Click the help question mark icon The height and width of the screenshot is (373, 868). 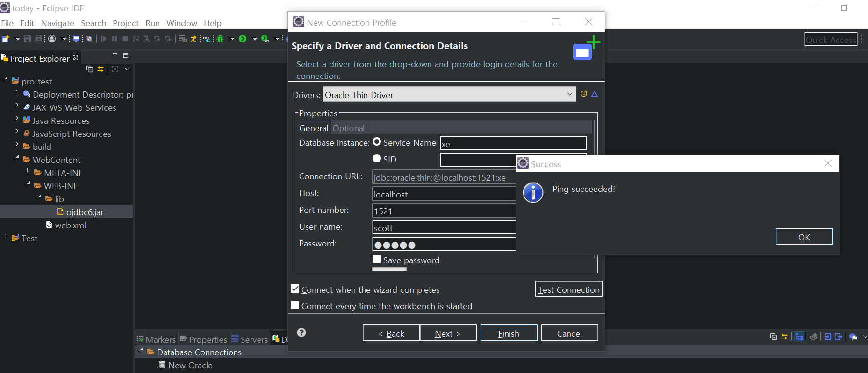coord(301,332)
